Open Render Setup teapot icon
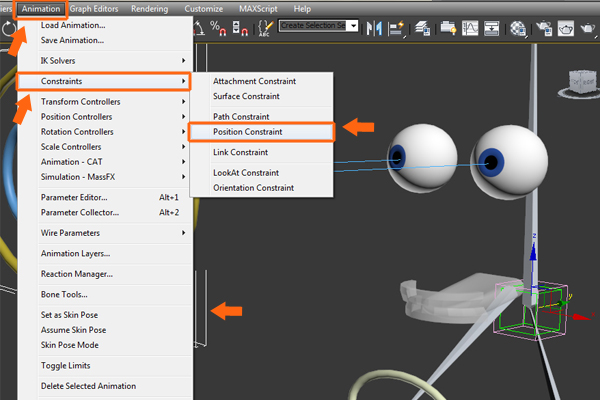600x400 pixels. tap(544, 28)
